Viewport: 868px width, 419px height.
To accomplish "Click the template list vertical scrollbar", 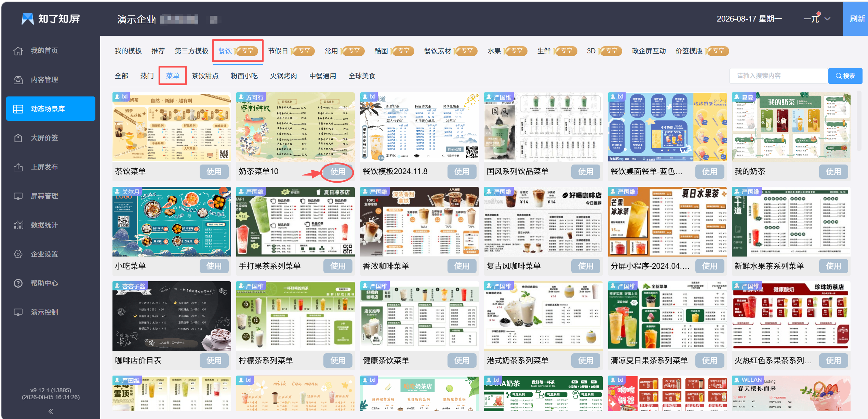I will pyautogui.click(x=859, y=121).
